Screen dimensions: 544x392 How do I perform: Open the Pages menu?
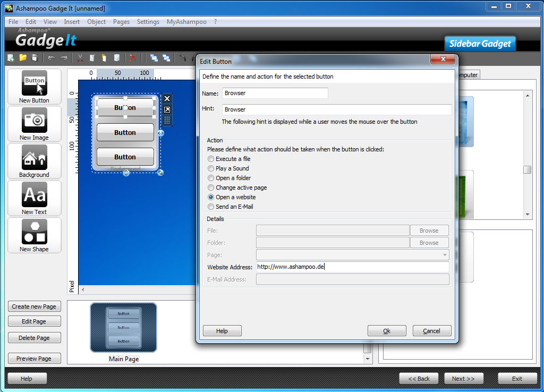122,21
